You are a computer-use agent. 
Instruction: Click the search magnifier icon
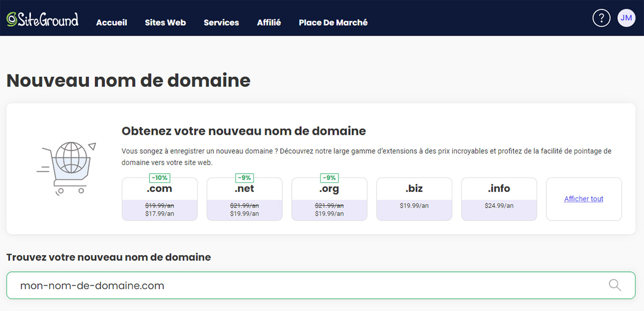(x=615, y=285)
